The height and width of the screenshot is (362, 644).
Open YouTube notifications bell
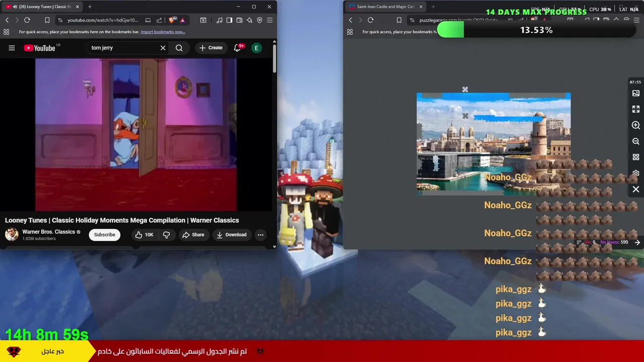[237, 48]
